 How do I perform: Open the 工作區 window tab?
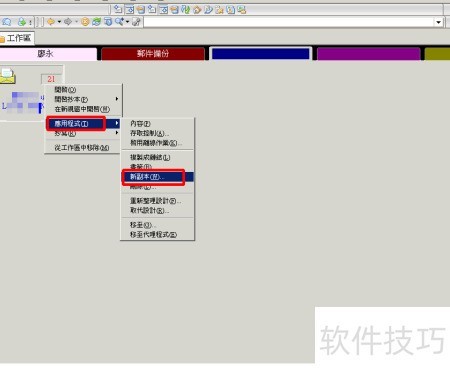coord(16,38)
